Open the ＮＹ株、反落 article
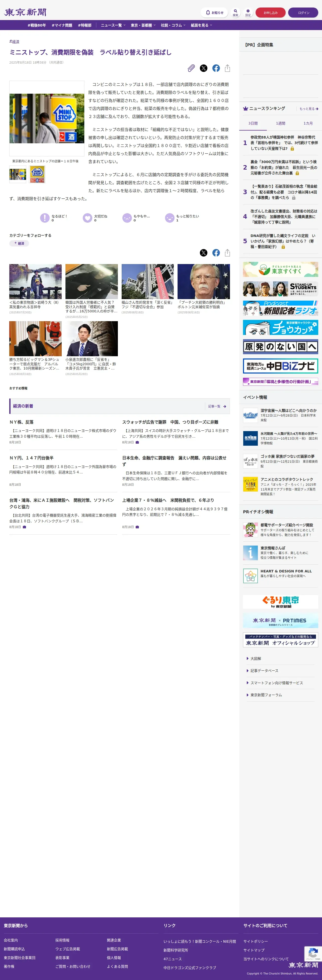The width and height of the screenshot is (322, 980). pyautogui.click(x=21, y=422)
